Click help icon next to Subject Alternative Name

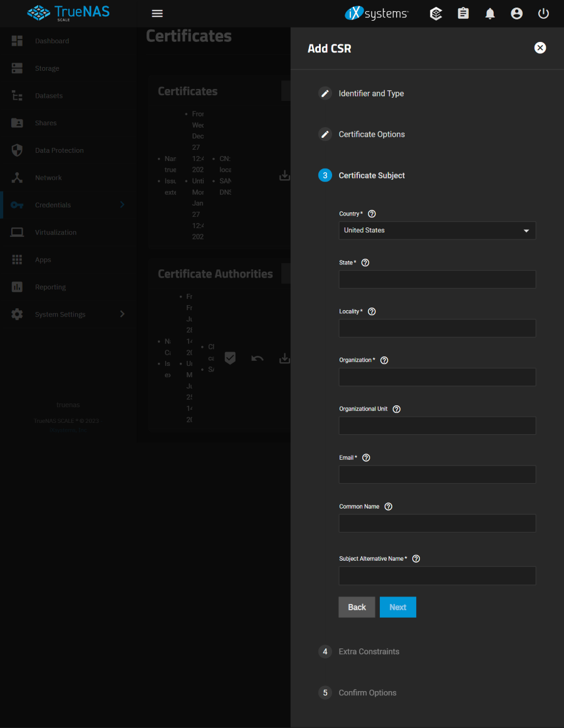click(416, 559)
